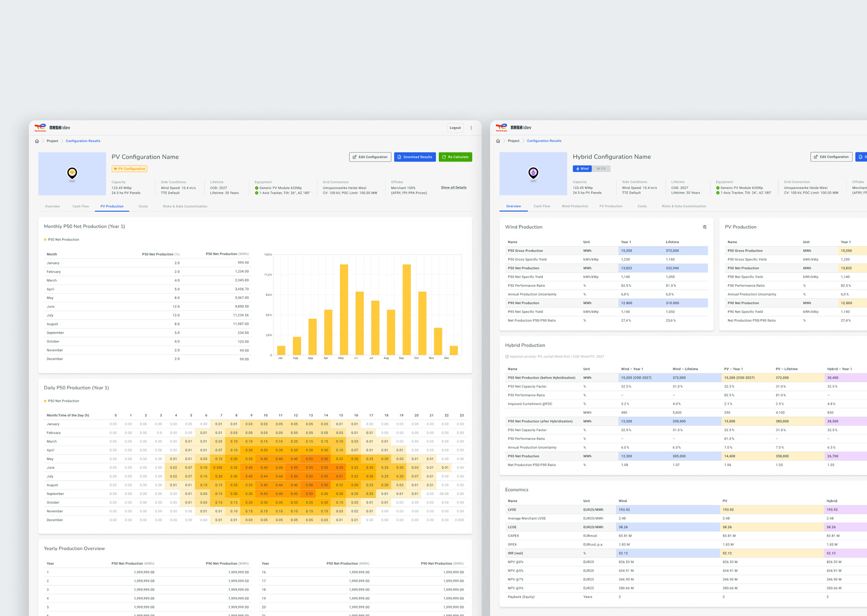Toggle the PV segment in Hybrid header
Viewport: 867px width, 616px height.
pos(601,169)
